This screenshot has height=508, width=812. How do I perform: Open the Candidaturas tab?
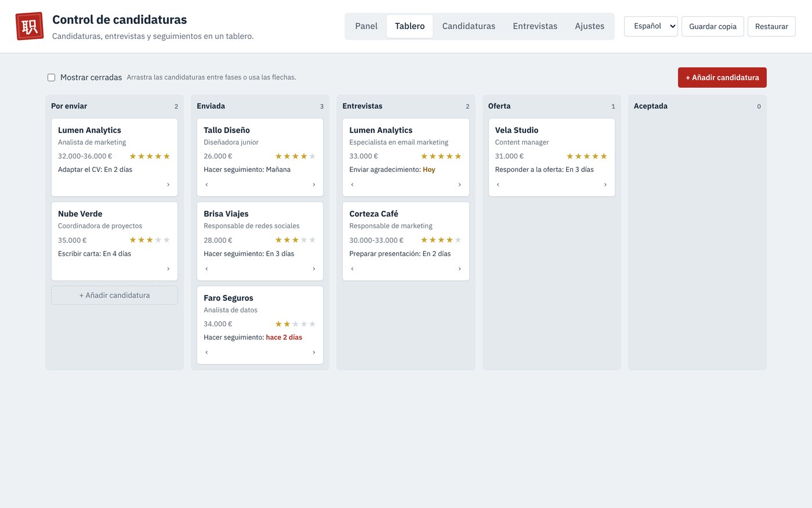coord(469,26)
